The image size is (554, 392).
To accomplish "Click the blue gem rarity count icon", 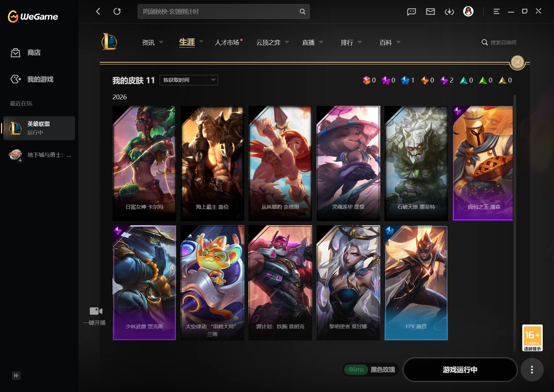I will click(405, 80).
